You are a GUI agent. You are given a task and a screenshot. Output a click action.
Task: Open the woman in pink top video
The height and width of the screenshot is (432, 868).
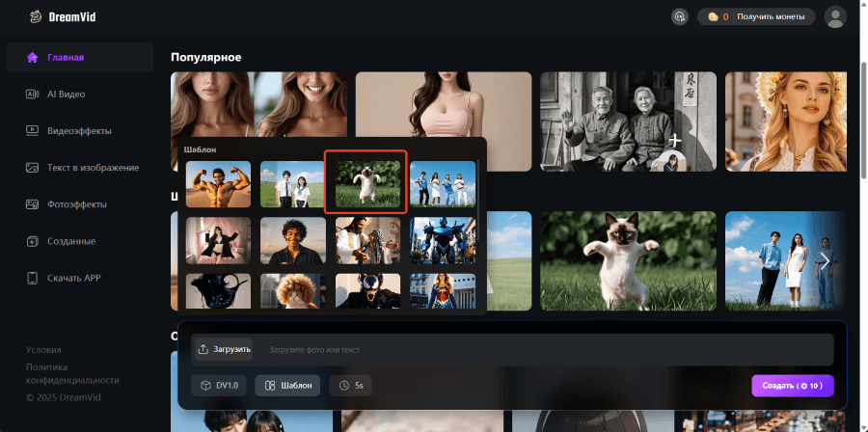[444, 104]
